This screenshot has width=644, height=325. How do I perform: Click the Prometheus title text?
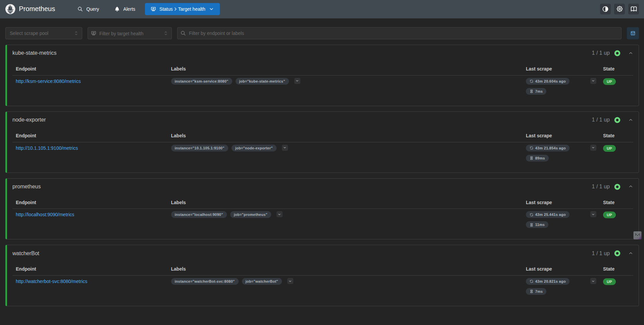point(37,9)
